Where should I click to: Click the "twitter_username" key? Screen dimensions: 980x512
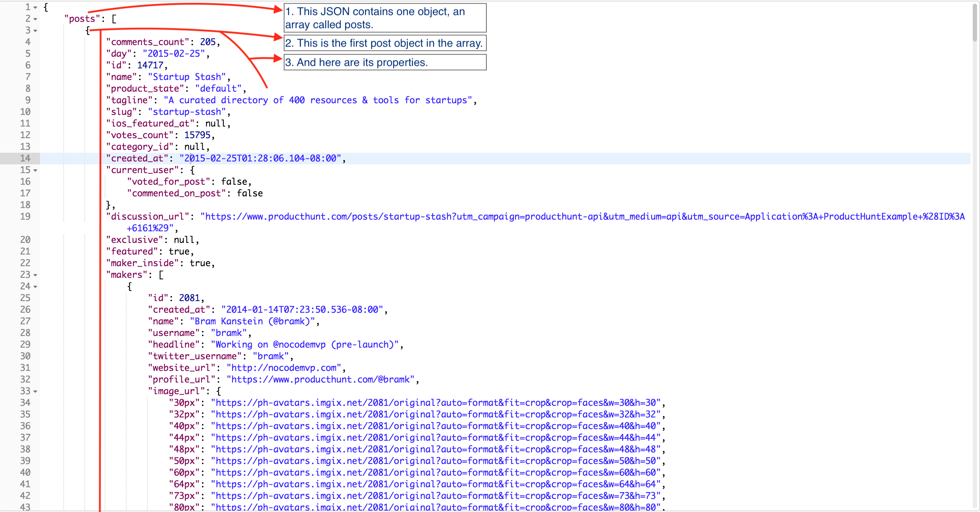coord(195,356)
